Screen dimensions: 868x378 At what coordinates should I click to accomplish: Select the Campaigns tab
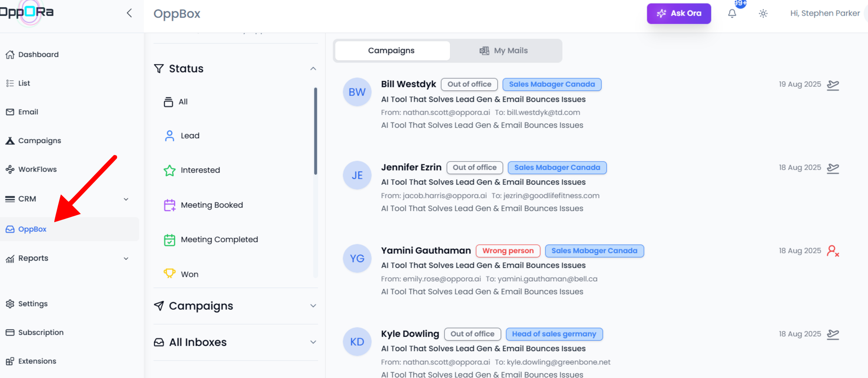tap(391, 51)
